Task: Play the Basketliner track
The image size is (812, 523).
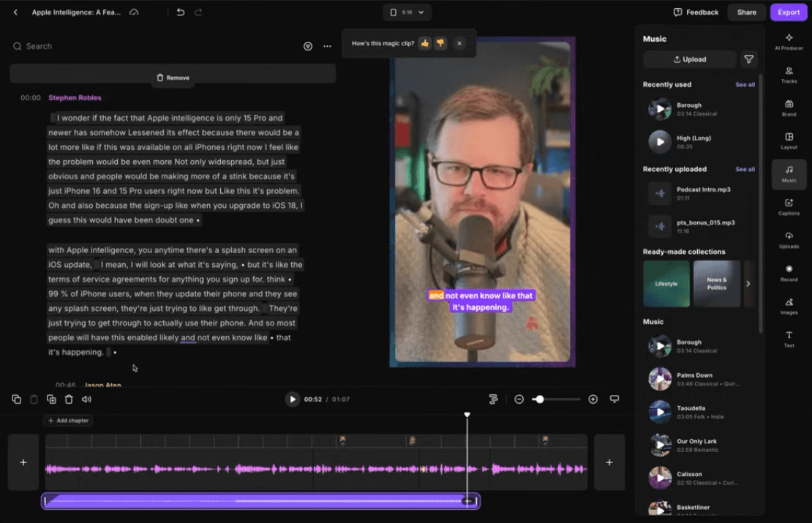Action: (661, 509)
